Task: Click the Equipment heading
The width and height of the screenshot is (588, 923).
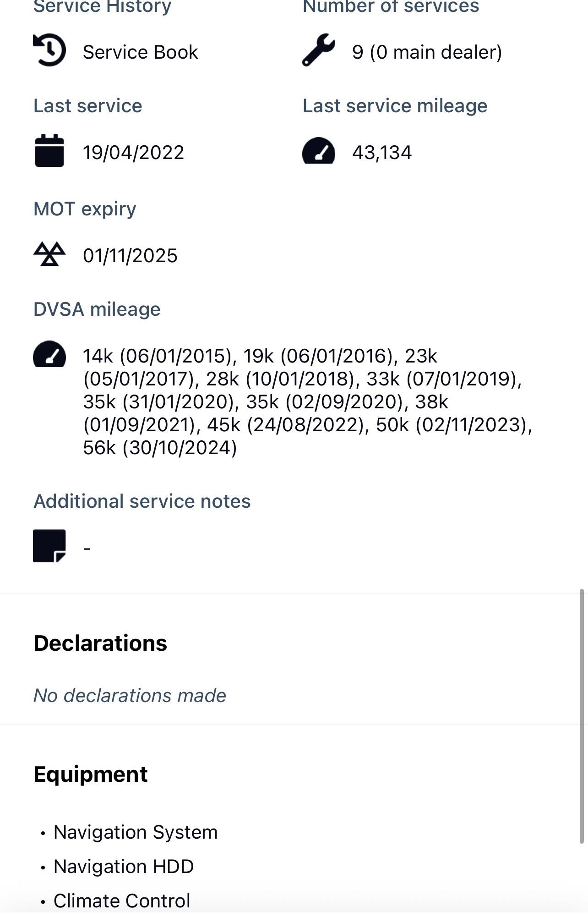Action: click(91, 774)
